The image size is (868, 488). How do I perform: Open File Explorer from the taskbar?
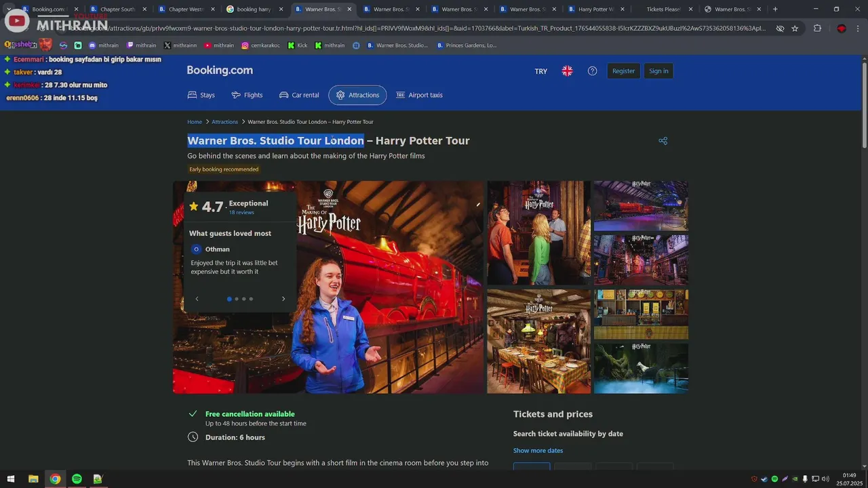(x=33, y=479)
